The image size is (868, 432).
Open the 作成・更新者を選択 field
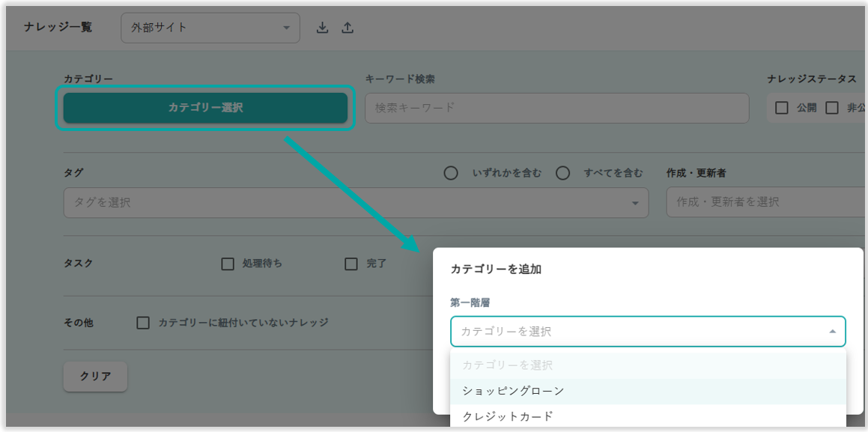(764, 202)
